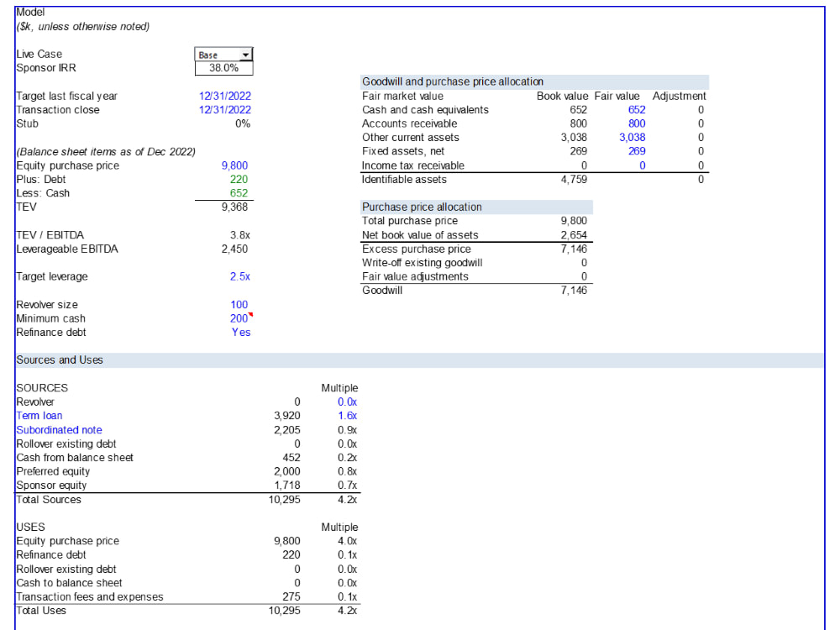
Task: Select the Transaction close date value
Action: [x=225, y=110]
